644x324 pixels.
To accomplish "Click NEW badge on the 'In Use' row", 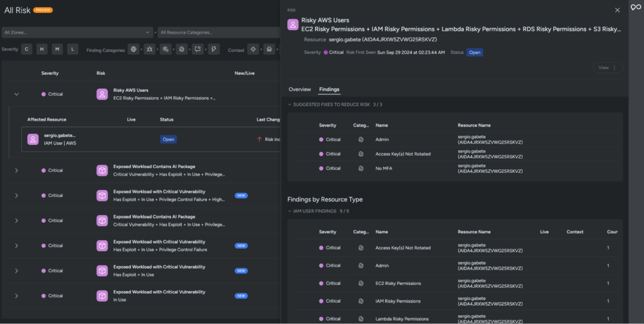I will [241, 295].
